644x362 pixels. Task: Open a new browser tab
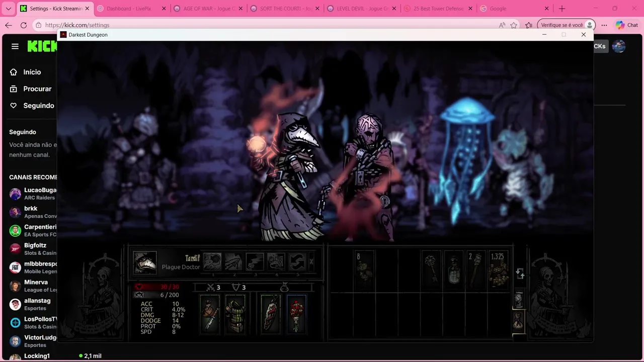coord(562,9)
